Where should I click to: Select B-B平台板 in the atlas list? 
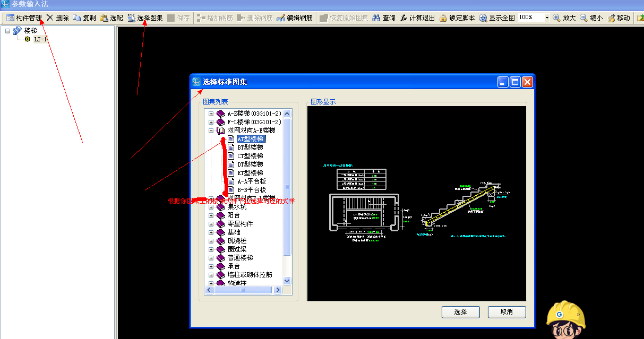[252, 190]
